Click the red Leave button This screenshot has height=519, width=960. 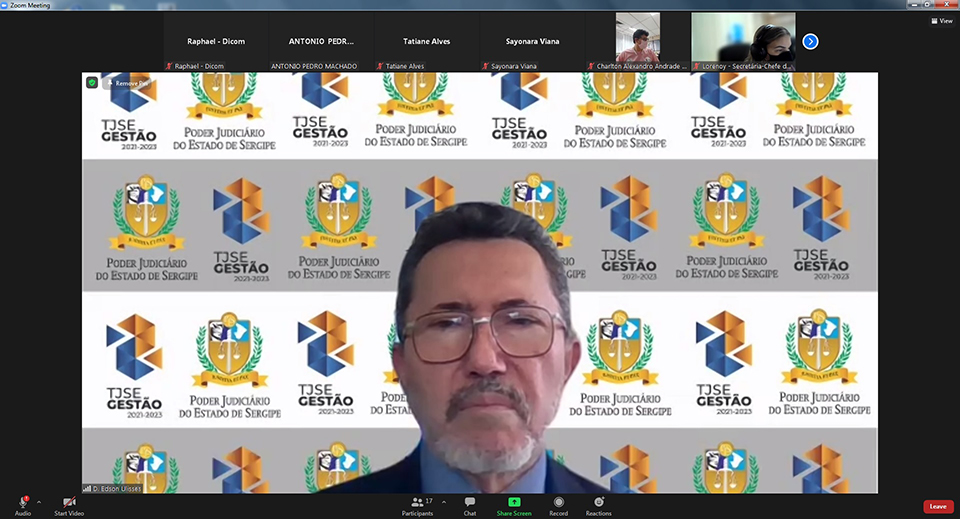click(937, 506)
